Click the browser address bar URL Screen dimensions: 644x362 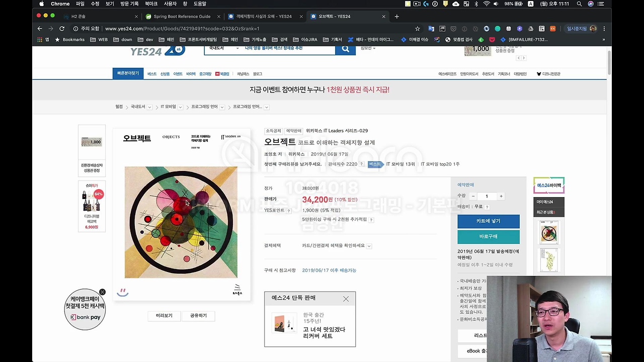click(x=182, y=29)
